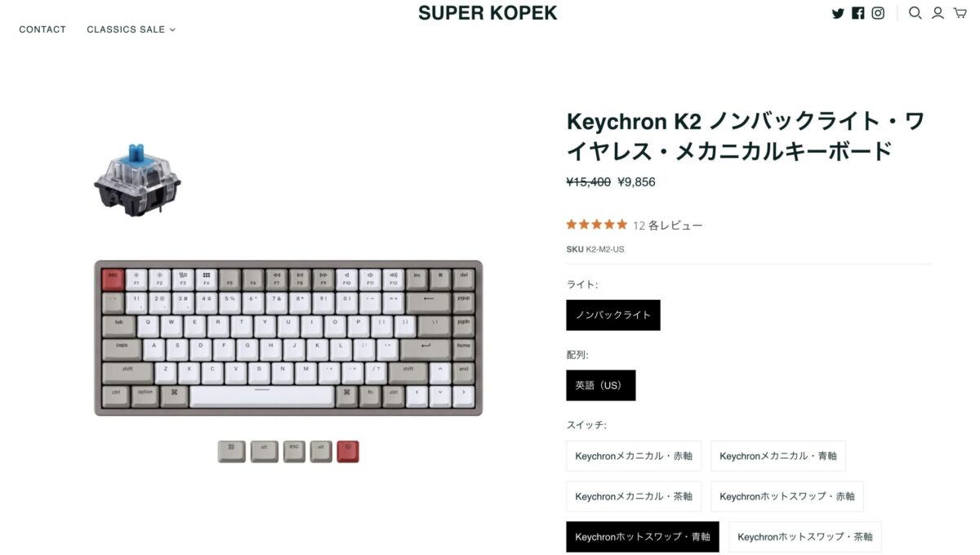Open the Twitter social link icon
This screenshot has height=555, width=980.
[837, 13]
